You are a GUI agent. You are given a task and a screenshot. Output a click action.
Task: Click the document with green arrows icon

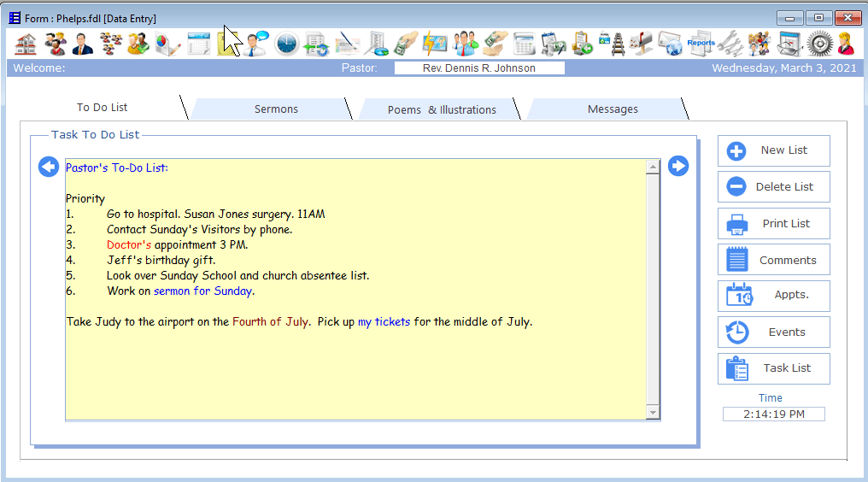[316, 44]
